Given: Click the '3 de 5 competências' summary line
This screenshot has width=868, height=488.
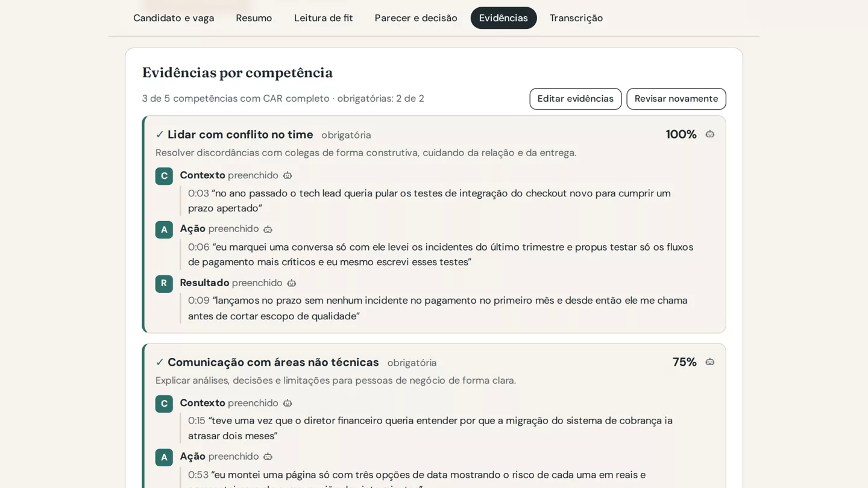Looking at the screenshot, I should click(x=283, y=98).
